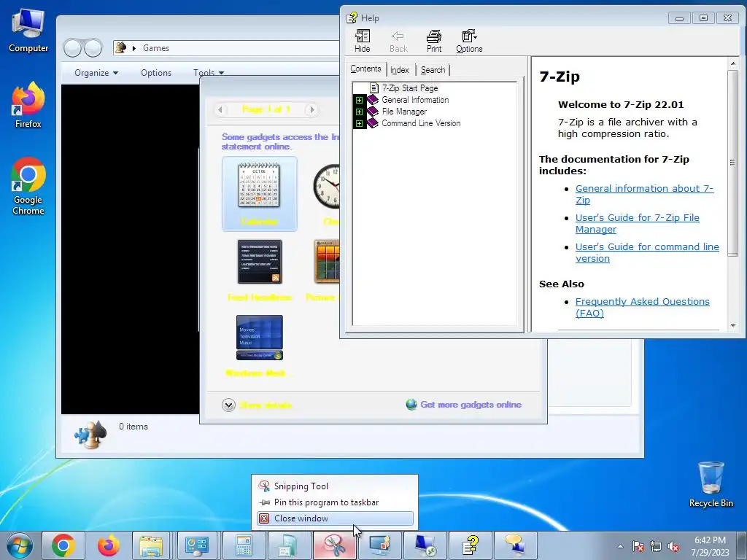Expand the Command Line Version node

(x=359, y=123)
